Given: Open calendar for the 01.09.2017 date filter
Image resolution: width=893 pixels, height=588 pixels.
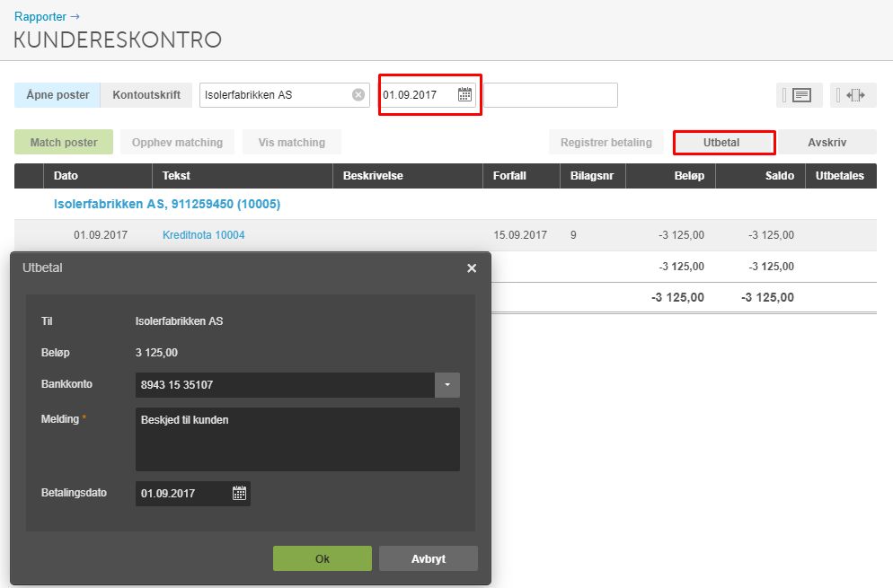Looking at the screenshot, I should pos(464,94).
